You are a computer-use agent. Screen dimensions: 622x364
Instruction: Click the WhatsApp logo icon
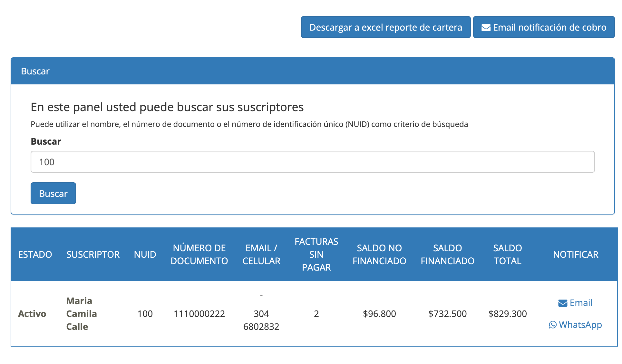(553, 325)
